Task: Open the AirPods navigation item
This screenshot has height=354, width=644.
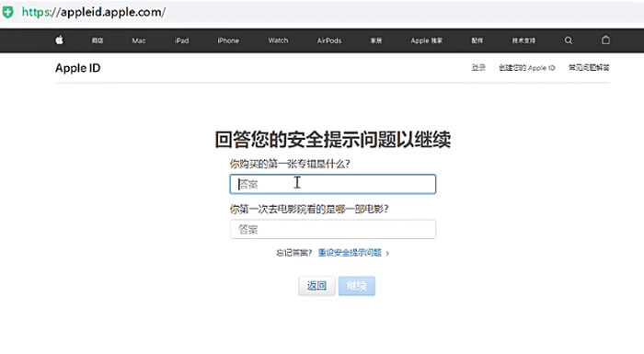Action: pyautogui.click(x=329, y=40)
